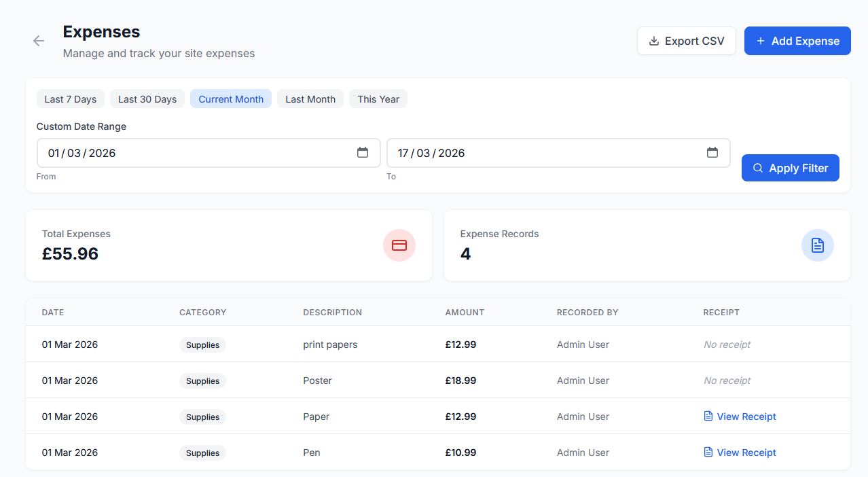Open the To date calendar picker icon
The width and height of the screenshot is (868, 477).
coord(712,153)
